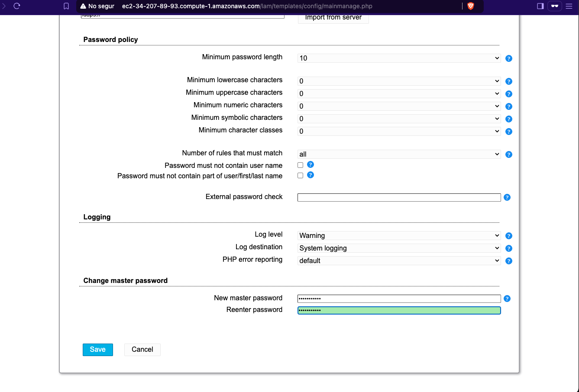Open the Log level dropdown showing Warning
Screen dimensions: 579x392
(x=399, y=235)
